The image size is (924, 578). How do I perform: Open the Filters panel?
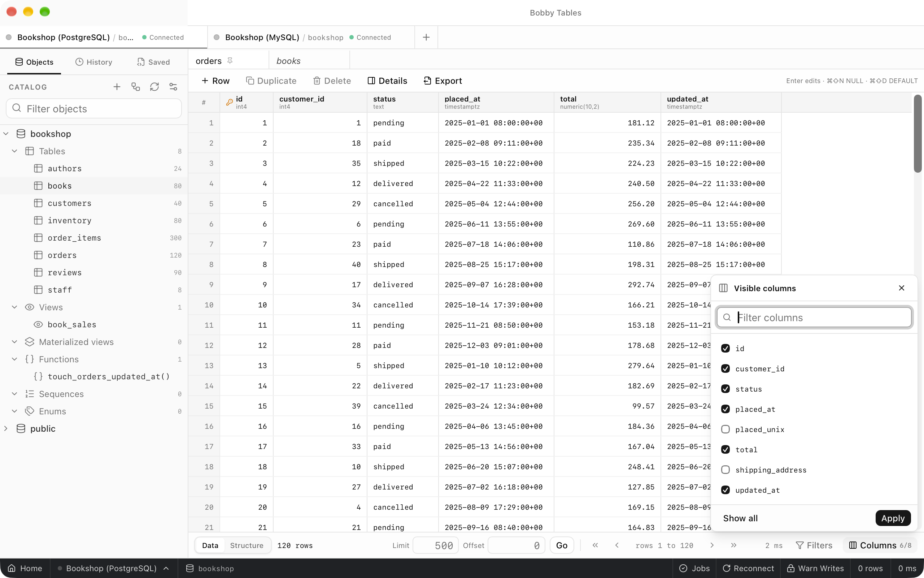(814, 545)
